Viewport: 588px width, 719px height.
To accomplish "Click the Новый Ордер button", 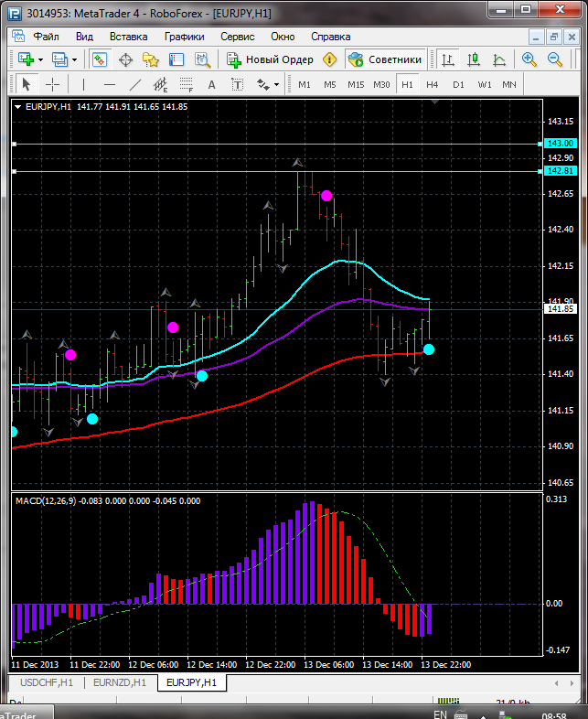I will click(271, 59).
